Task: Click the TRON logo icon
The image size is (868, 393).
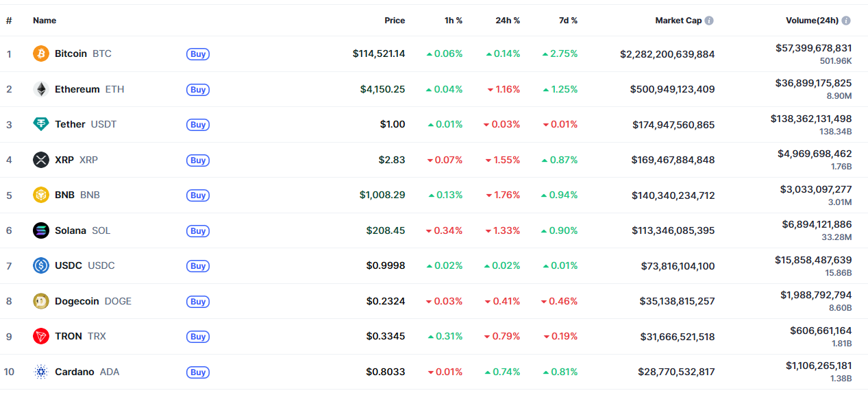Action: (41, 336)
